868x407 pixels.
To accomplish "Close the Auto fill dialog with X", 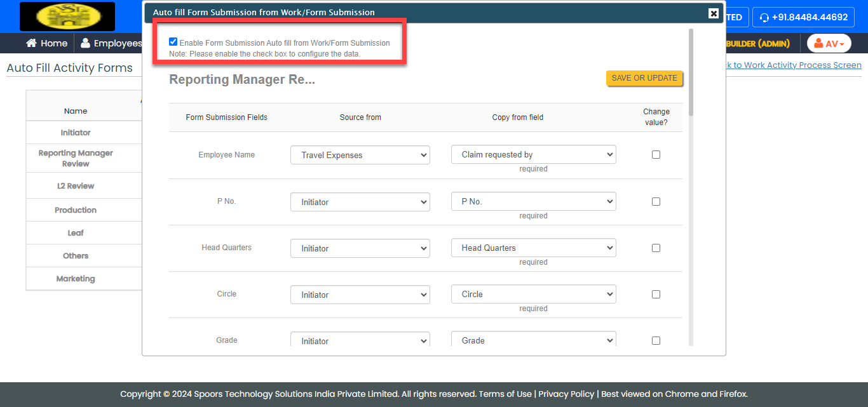I will point(714,13).
